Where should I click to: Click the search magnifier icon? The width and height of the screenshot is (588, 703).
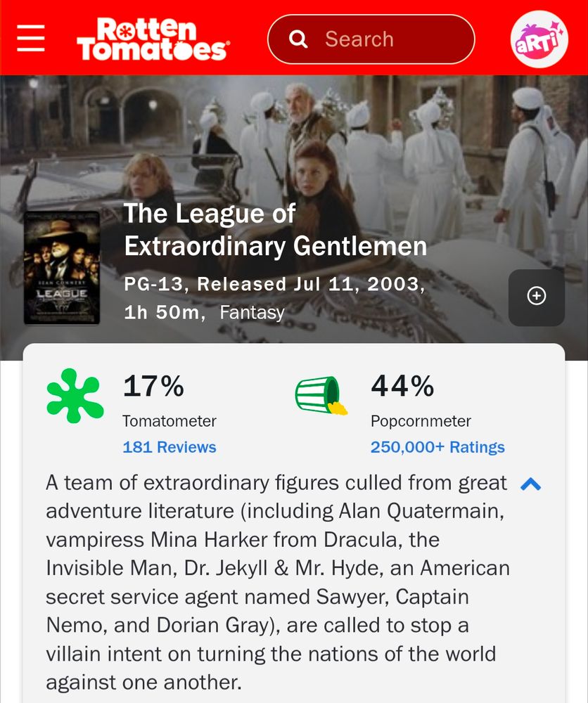[x=298, y=39]
